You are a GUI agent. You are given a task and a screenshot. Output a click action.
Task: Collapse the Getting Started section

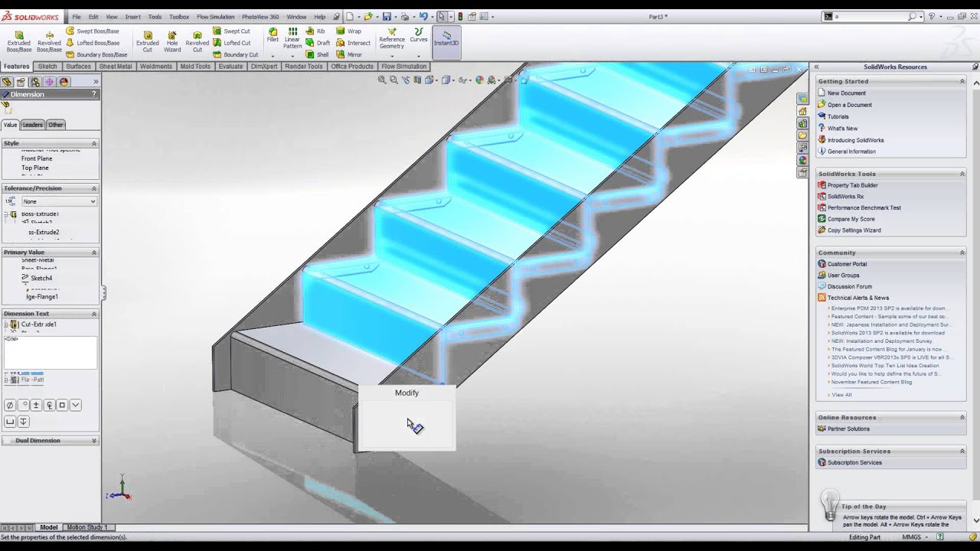click(962, 81)
